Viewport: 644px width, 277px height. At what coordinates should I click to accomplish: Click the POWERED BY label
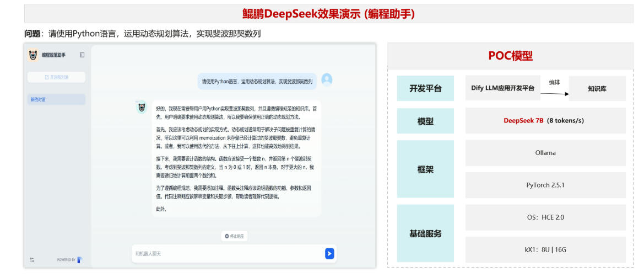[x=66, y=260]
